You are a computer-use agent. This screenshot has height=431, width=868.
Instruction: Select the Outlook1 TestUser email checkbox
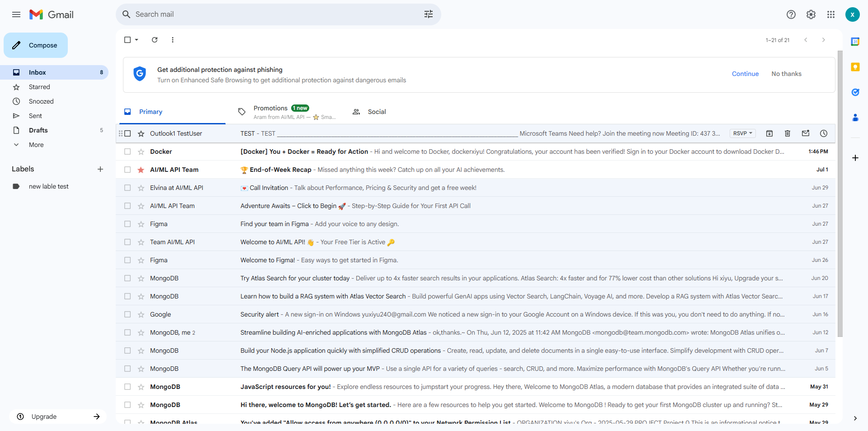tap(127, 133)
